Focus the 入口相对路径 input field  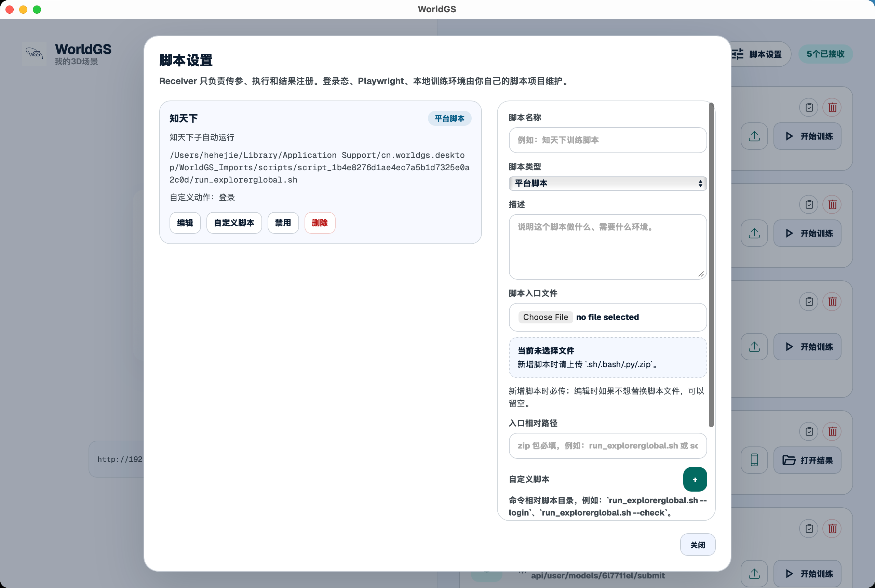pos(608,446)
